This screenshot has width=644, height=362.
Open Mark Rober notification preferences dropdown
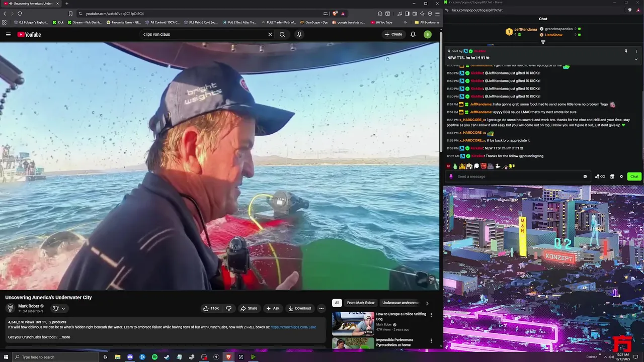[x=59, y=308]
